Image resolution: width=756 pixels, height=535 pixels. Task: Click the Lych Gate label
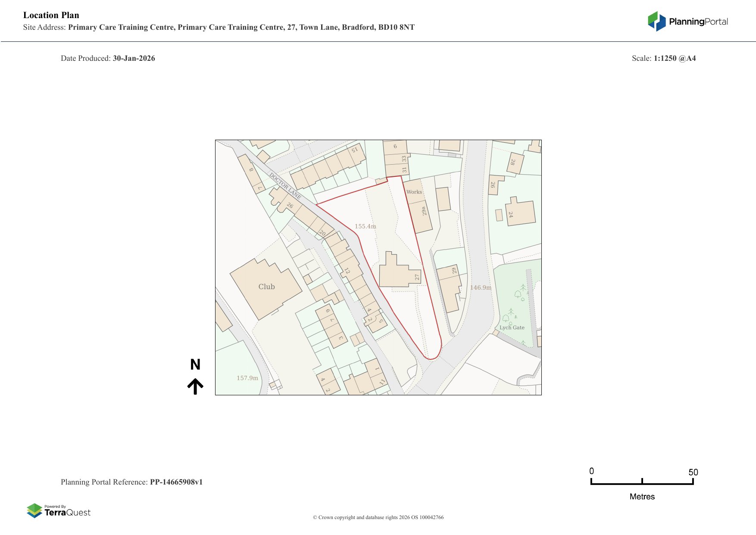(512, 328)
